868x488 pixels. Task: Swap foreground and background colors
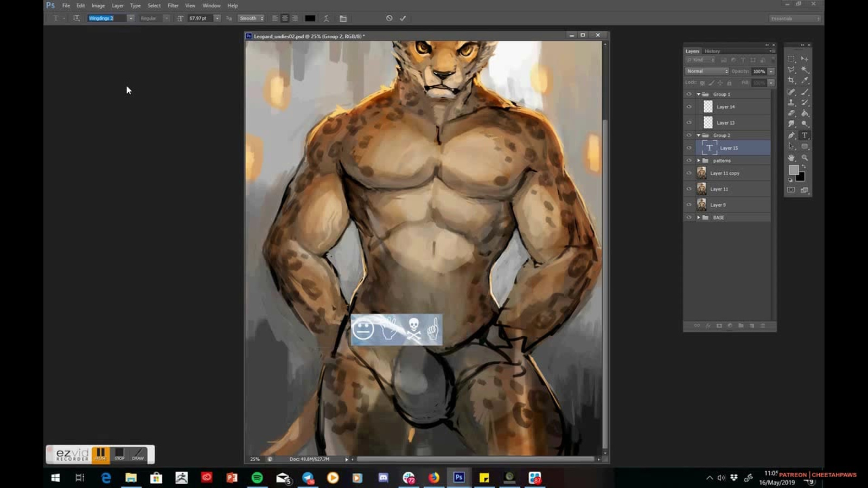pyautogui.click(x=804, y=167)
